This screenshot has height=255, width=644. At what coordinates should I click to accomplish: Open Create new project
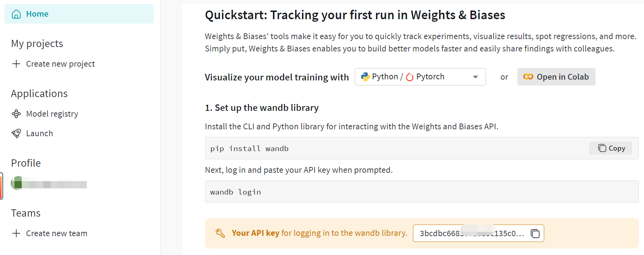coord(60,64)
